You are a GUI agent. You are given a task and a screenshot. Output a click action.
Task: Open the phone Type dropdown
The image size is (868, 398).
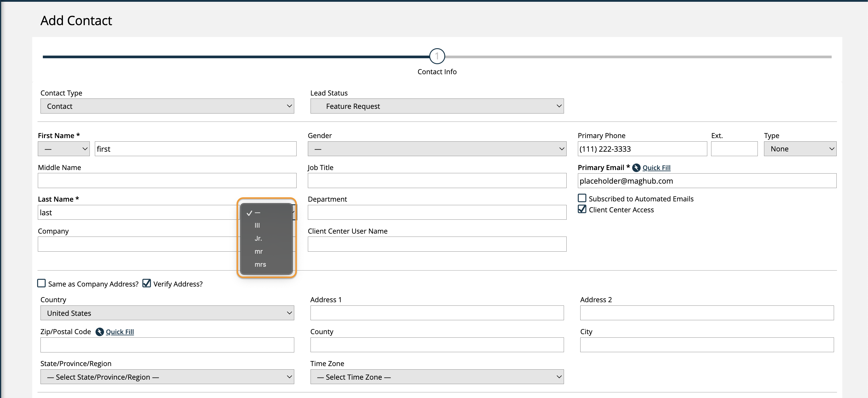799,149
